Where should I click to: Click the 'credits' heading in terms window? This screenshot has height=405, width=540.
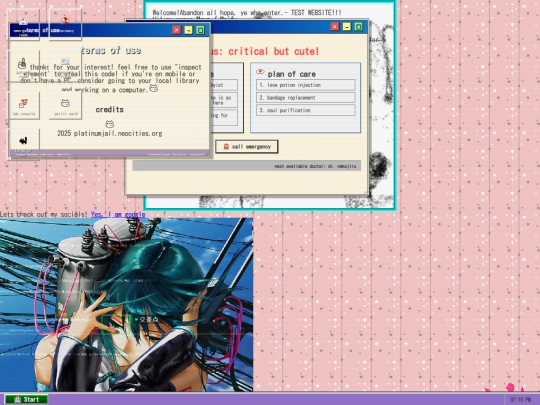click(110, 110)
